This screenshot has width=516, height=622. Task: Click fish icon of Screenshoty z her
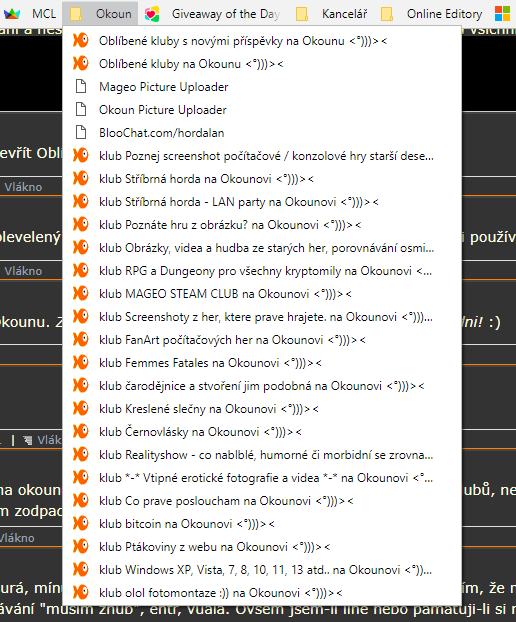coord(81,317)
